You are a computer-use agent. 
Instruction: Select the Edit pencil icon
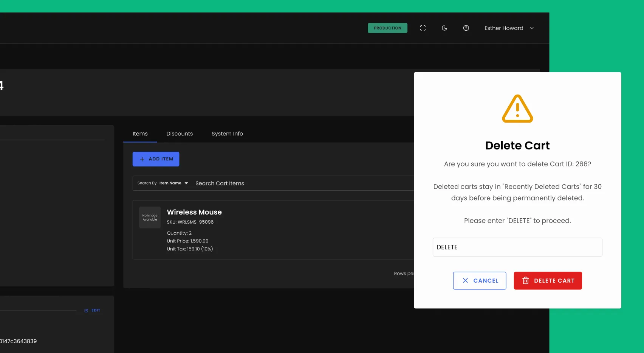tap(87, 310)
